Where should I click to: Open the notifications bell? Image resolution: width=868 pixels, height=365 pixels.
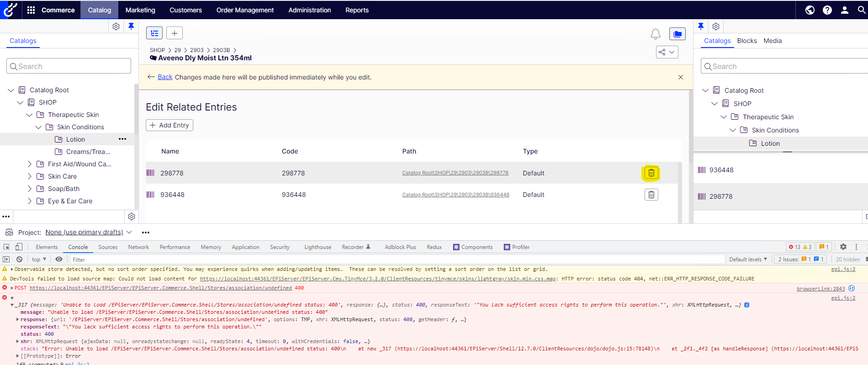pos(655,34)
